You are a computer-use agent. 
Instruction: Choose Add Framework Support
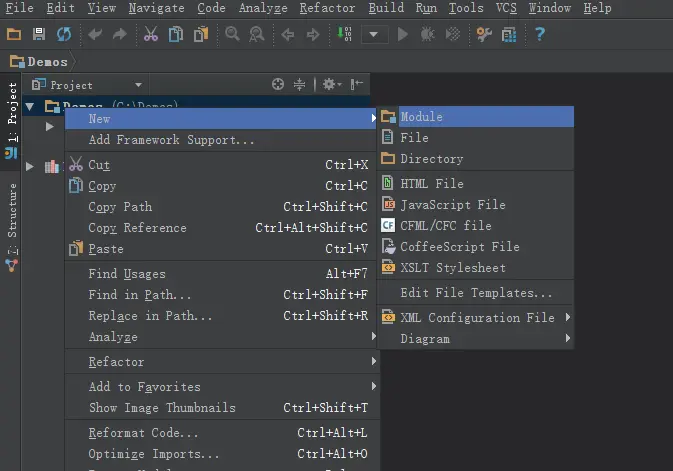click(221, 140)
